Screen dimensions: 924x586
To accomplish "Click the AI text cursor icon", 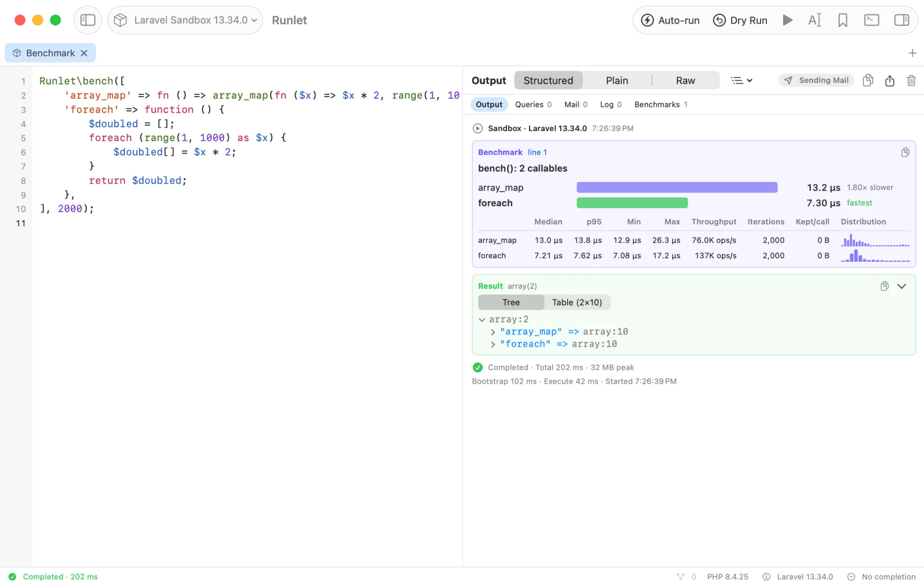I will coord(815,20).
